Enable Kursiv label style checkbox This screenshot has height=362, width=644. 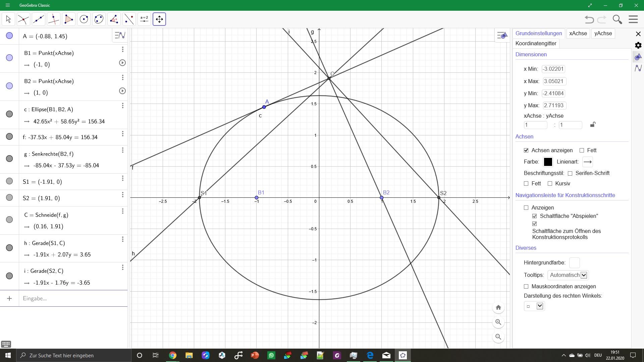550,184
